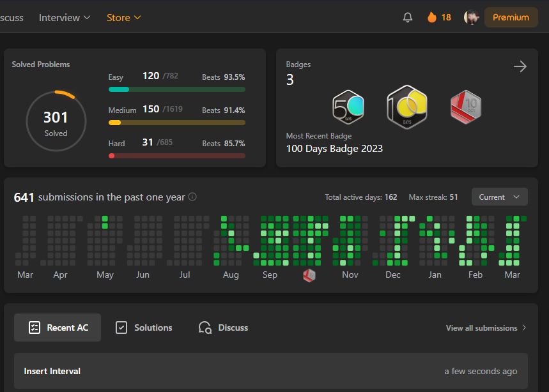Click the submissions info icon
Viewport: 549px width, 392px height.
(192, 197)
